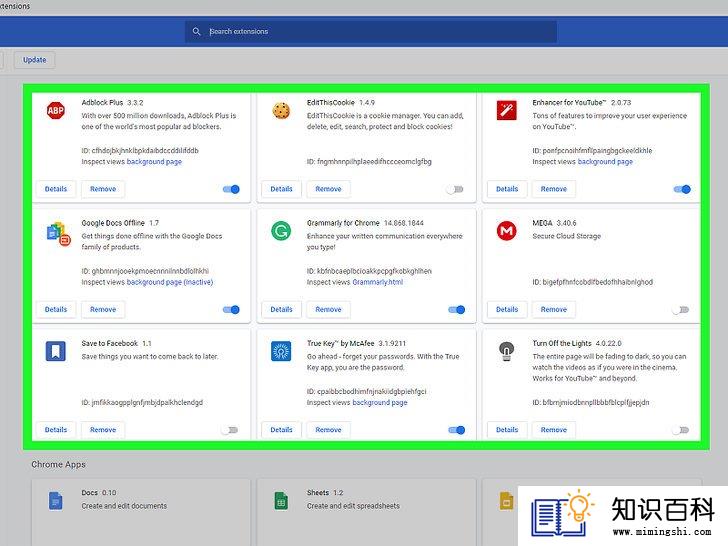Remove Google Docs Offline extension

103,309
